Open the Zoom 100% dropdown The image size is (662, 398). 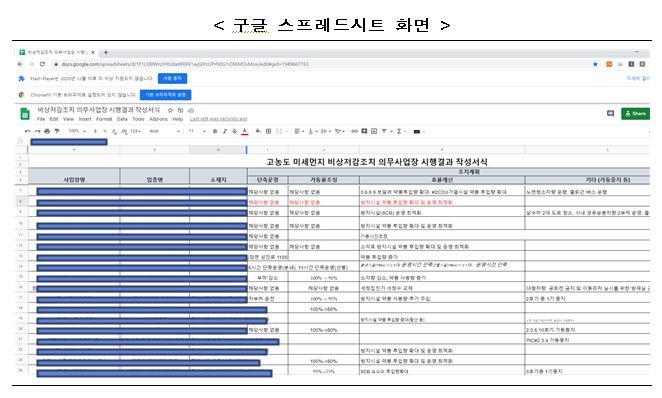pyautogui.click(x=77, y=131)
